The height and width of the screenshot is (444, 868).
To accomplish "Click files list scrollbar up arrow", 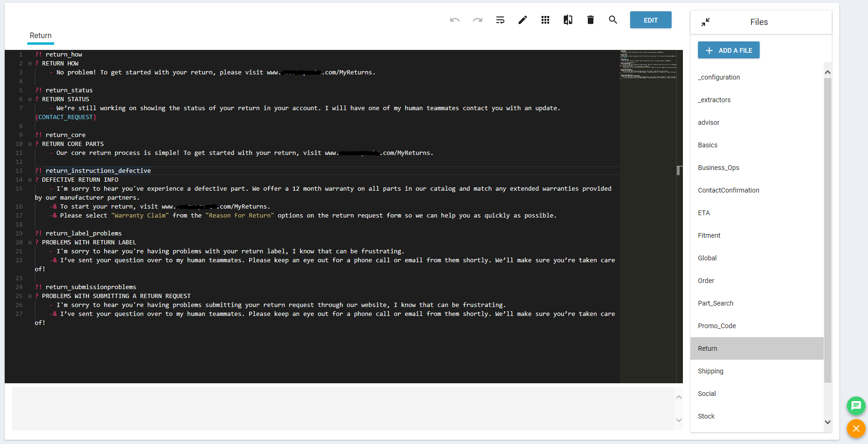I will point(827,73).
